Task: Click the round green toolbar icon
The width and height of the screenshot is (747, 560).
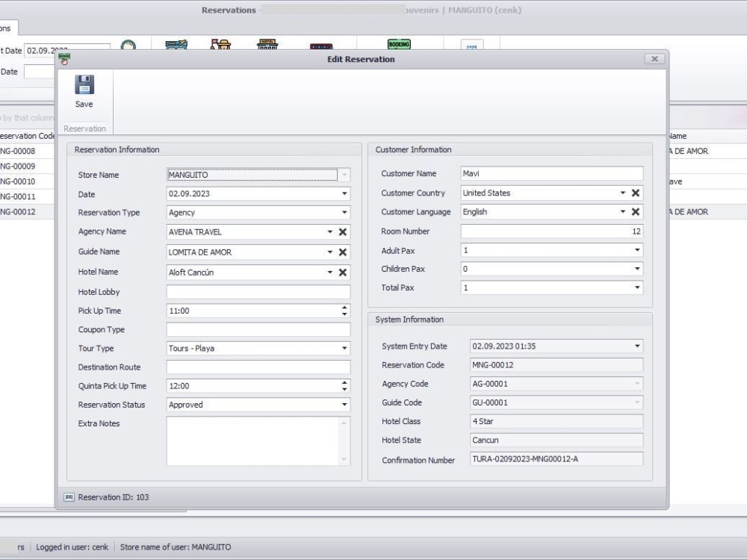Action: (x=128, y=46)
